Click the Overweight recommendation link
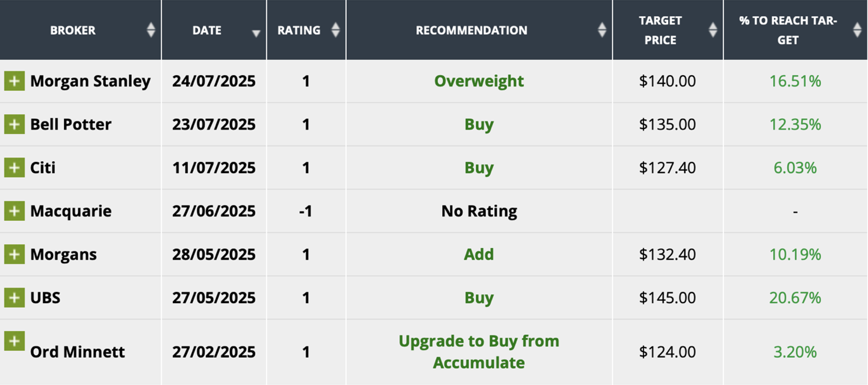 [x=479, y=81]
